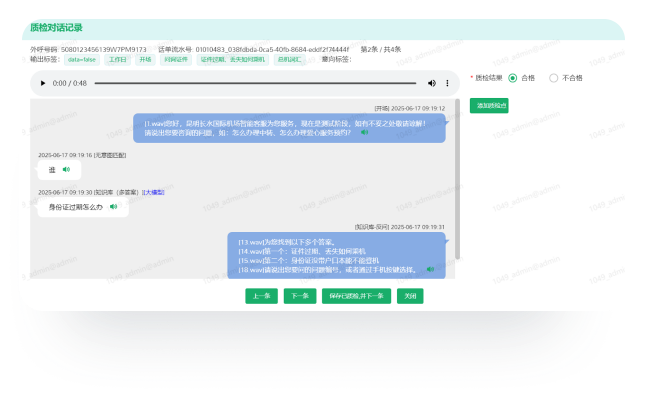Image resolution: width=651 pixels, height=393 pixels.
Task: Go to next record with 下一条
Action: 300,296
